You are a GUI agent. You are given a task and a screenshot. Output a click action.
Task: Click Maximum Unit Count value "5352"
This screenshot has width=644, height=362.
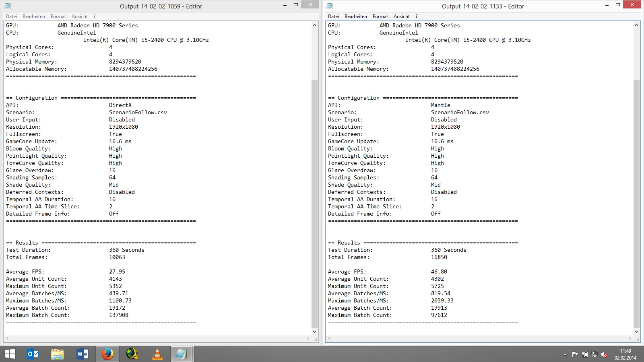coord(116,286)
